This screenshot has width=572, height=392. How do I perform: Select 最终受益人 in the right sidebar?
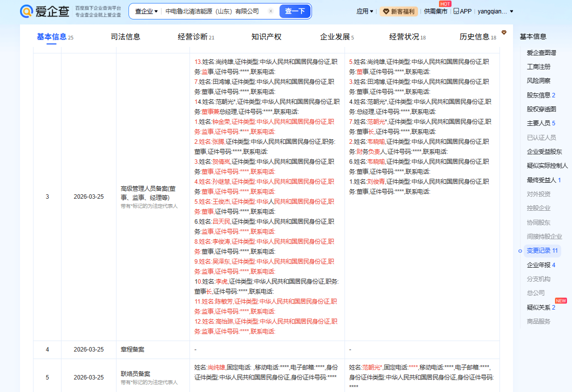(543, 180)
